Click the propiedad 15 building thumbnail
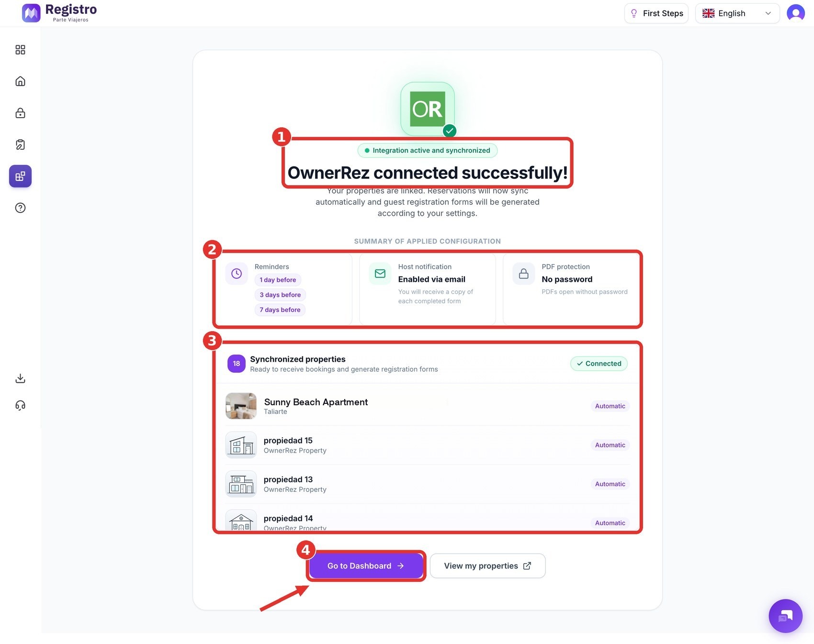 point(241,445)
